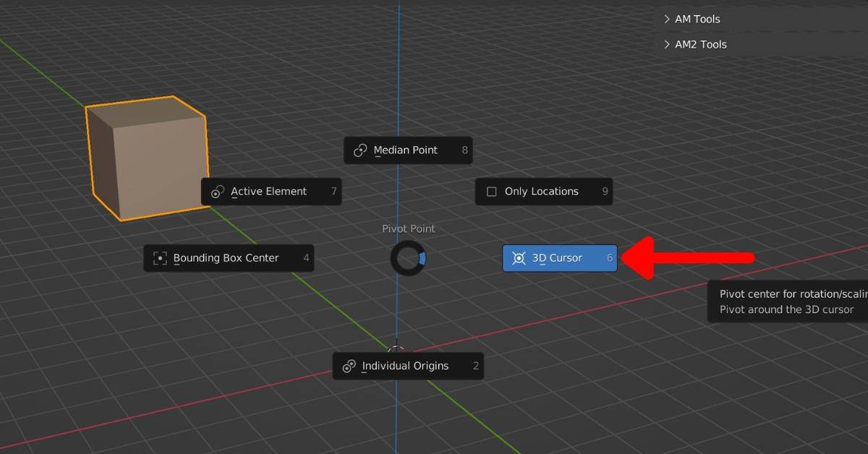
Task: Click the pie menu center ring
Action: pos(408,258)
